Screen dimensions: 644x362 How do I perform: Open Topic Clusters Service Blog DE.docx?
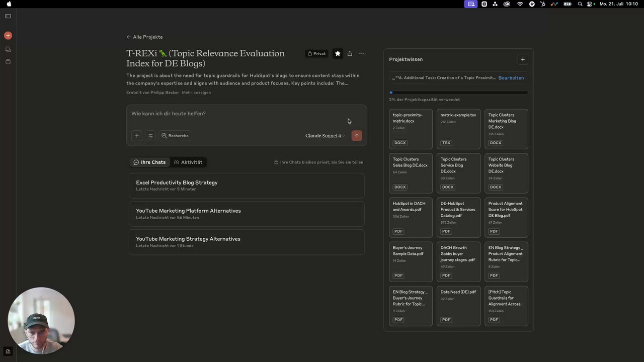458,173
